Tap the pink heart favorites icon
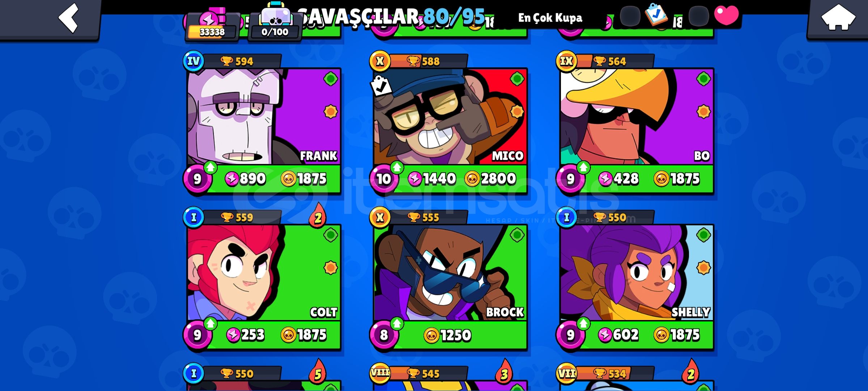This screenshot has height=391, width=868. (726, 15)
